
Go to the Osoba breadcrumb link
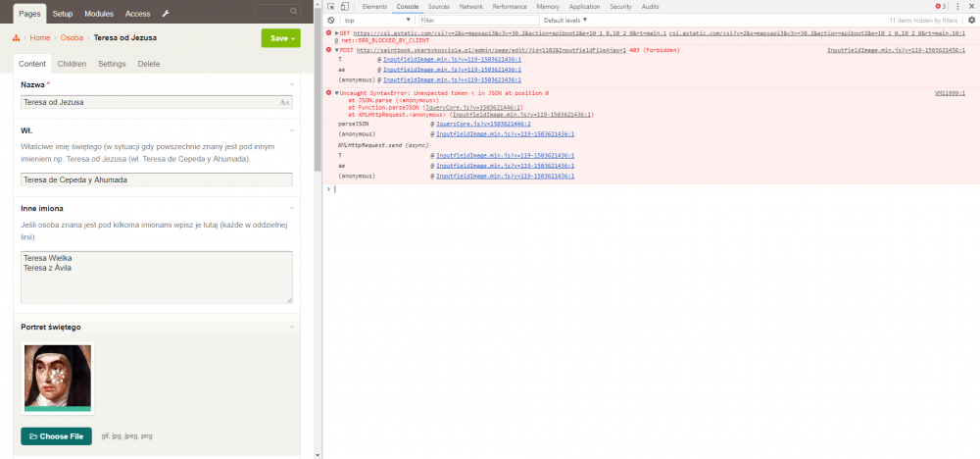pos(72,38)
